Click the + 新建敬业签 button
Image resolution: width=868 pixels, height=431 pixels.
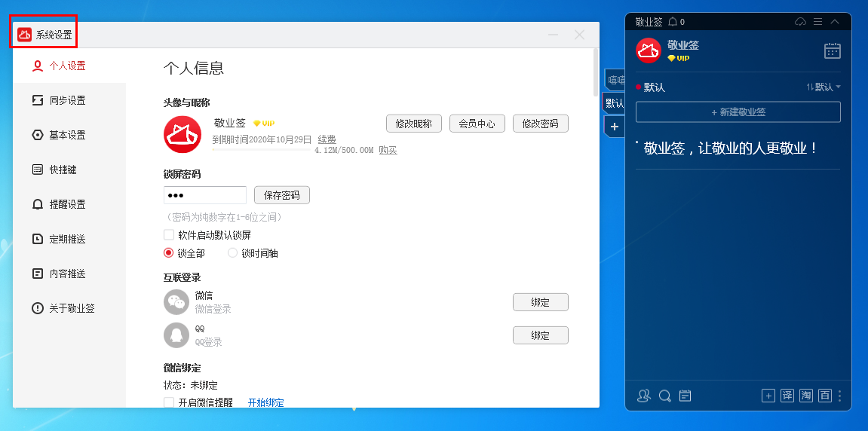click(738, 112)
